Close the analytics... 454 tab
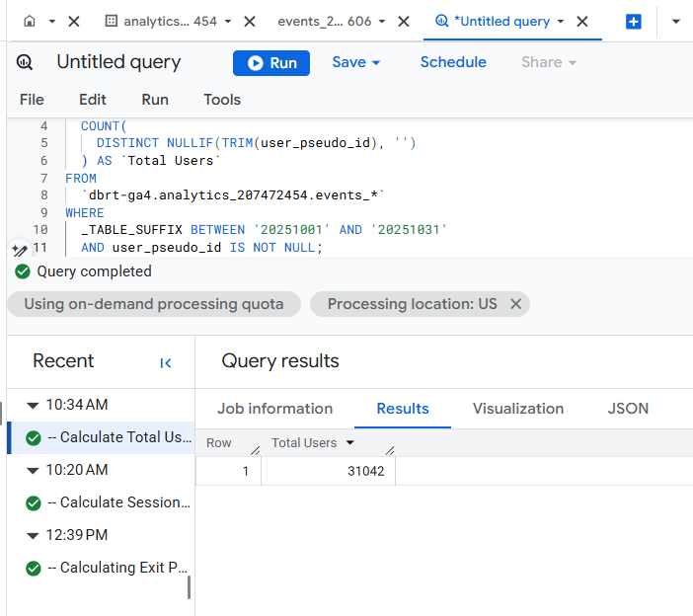This screenshot has height=616, width=693. coord(250,21)
